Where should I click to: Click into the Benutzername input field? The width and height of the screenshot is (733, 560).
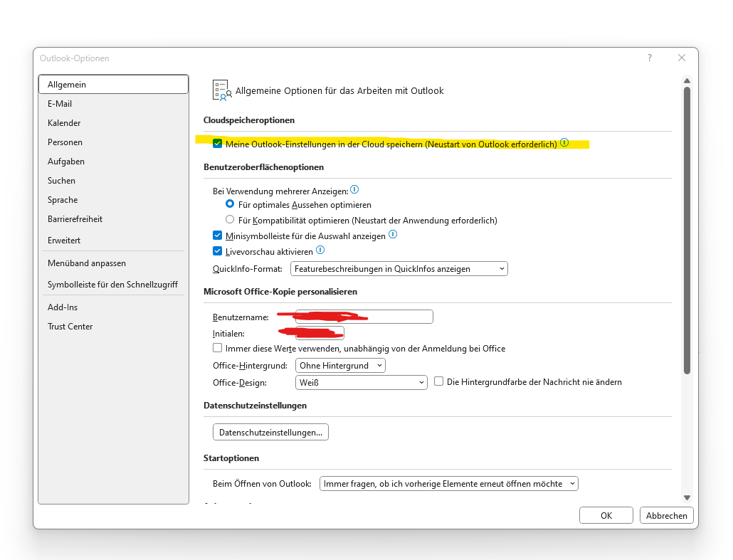click(x=364, y=317)
